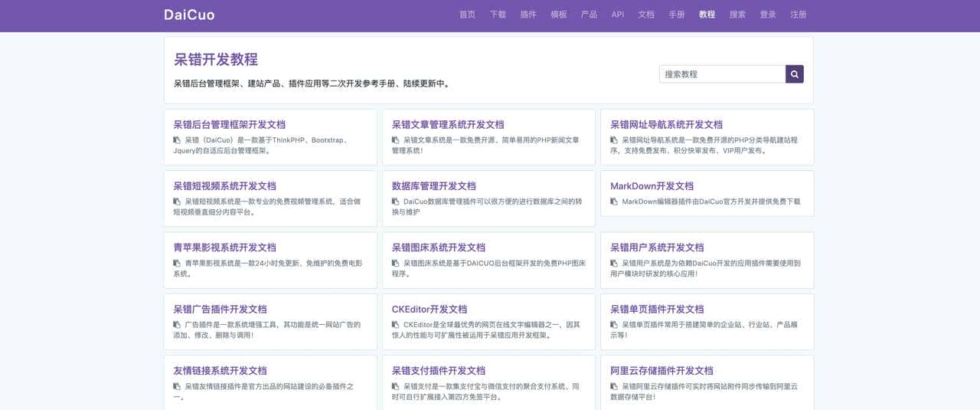Screen dimensions: 980x410
Task: Click document icon in 呆错单页插件 card
Action: coord(614,325)
